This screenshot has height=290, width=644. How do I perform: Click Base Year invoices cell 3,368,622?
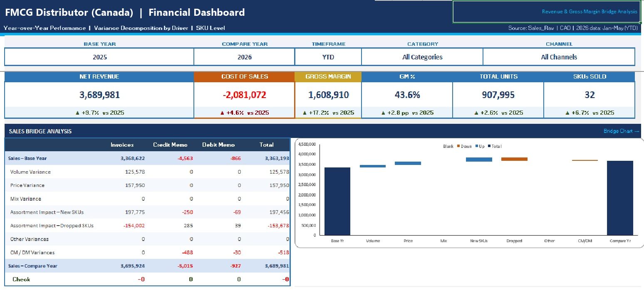[133, 158]
